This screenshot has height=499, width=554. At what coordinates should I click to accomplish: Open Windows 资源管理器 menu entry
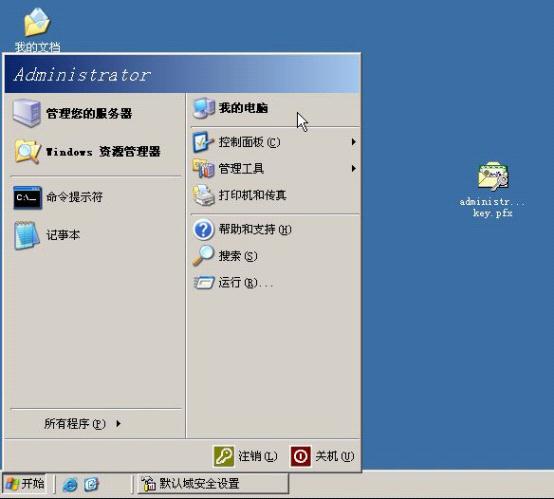coord(95,152)
